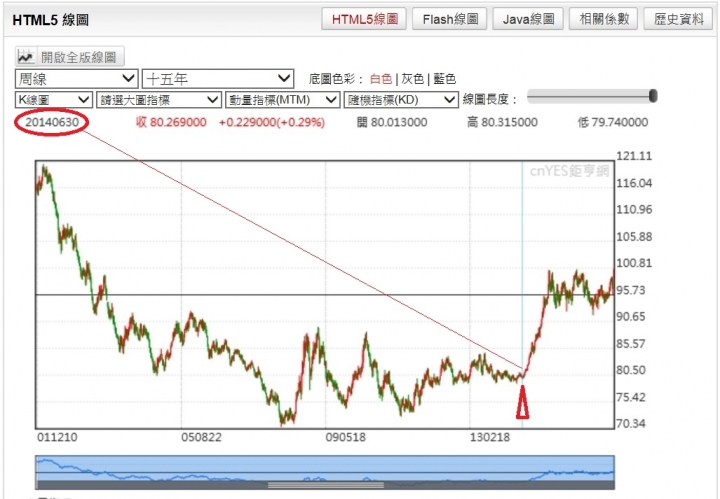This screenshot has width=720, height=499.
Task: Click the closing price 收 80.269000
Action: click(171, 122)
